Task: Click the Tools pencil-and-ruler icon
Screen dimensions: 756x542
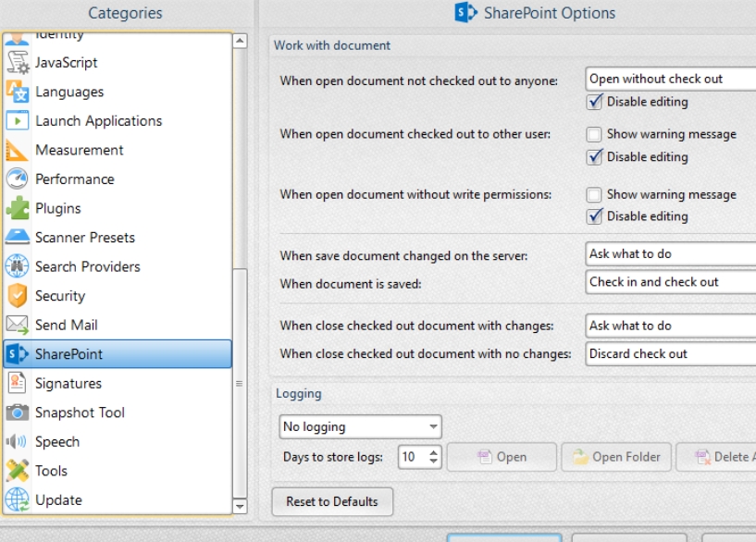Action: 18,471
